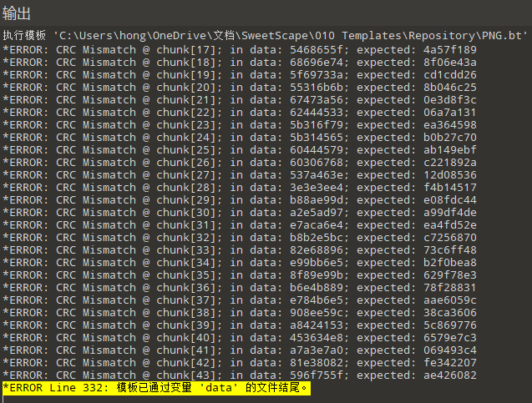Select the chunk[26] CRC Mismatch line
532x403 pixels.
[240, 163]
